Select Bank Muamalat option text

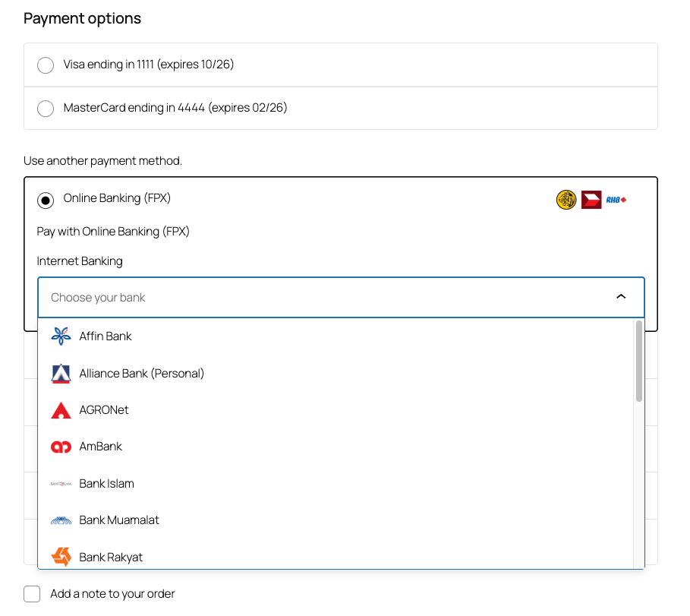point(119,520)
